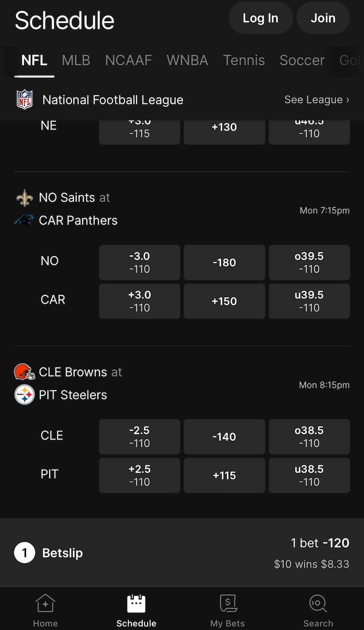Tap the Pittsburgh Steelers logo

pyautogui.click(x=25, y=395)
